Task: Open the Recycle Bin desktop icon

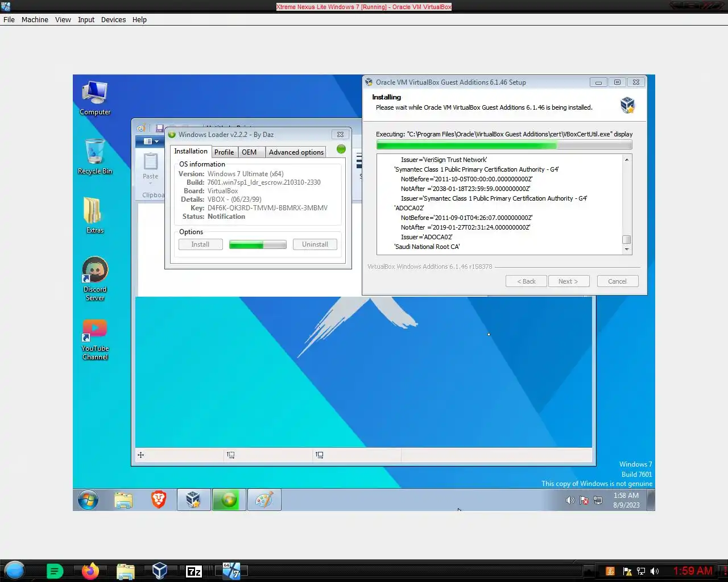Action: click(x=94, y=157)
